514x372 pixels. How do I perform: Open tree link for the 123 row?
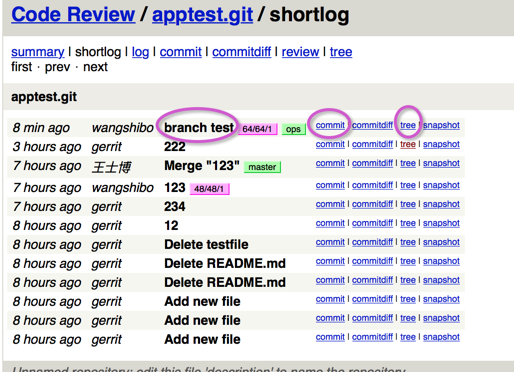408,185
